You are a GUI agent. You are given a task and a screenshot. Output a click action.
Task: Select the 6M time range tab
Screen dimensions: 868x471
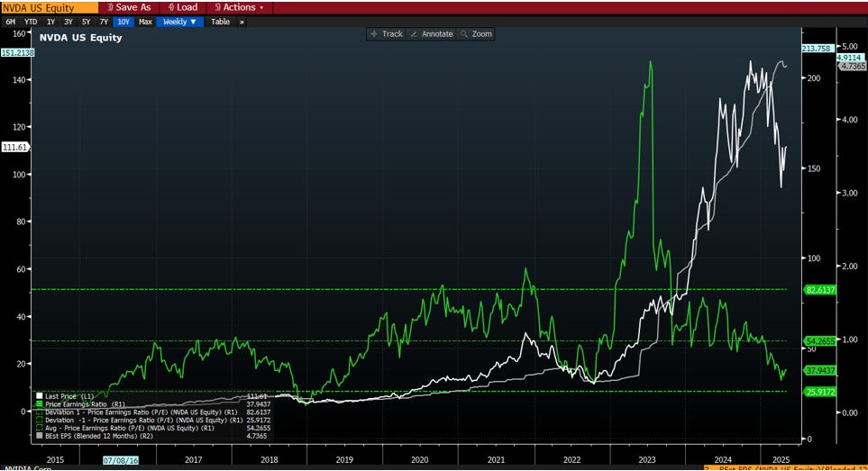11,22
